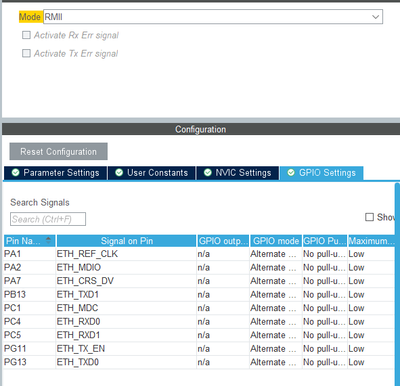The image size is (400, 386).
Task: Click the right-side vertical scrollbar
Action: (397, 283)
